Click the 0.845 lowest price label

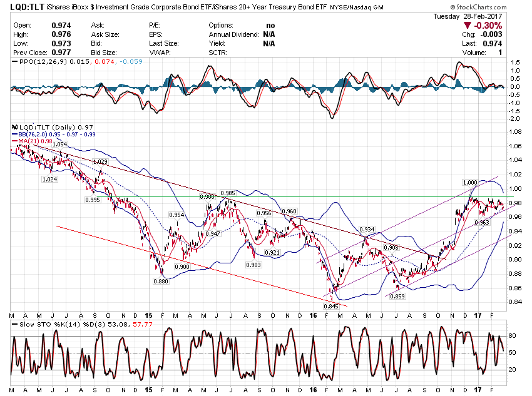(331, 307)
